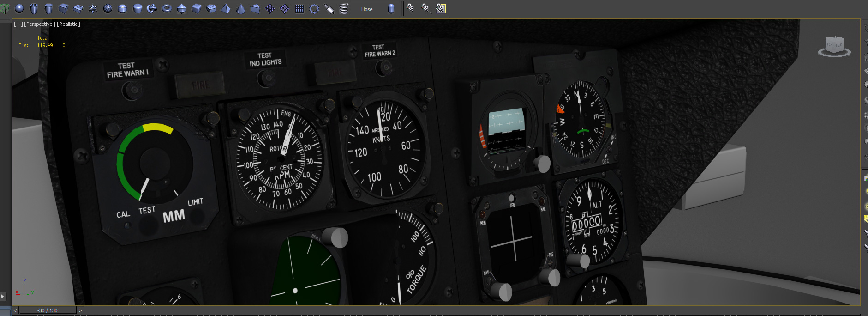
Task: Select the Cylinder primitive tool
Action: [x=48, y=8]
